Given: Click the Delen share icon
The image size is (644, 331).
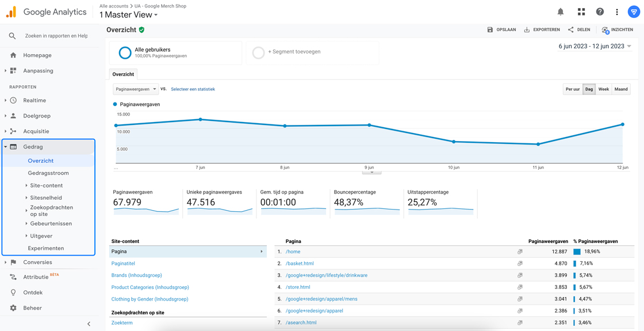Looking at the screenshot, I should [x=570, y=29].
